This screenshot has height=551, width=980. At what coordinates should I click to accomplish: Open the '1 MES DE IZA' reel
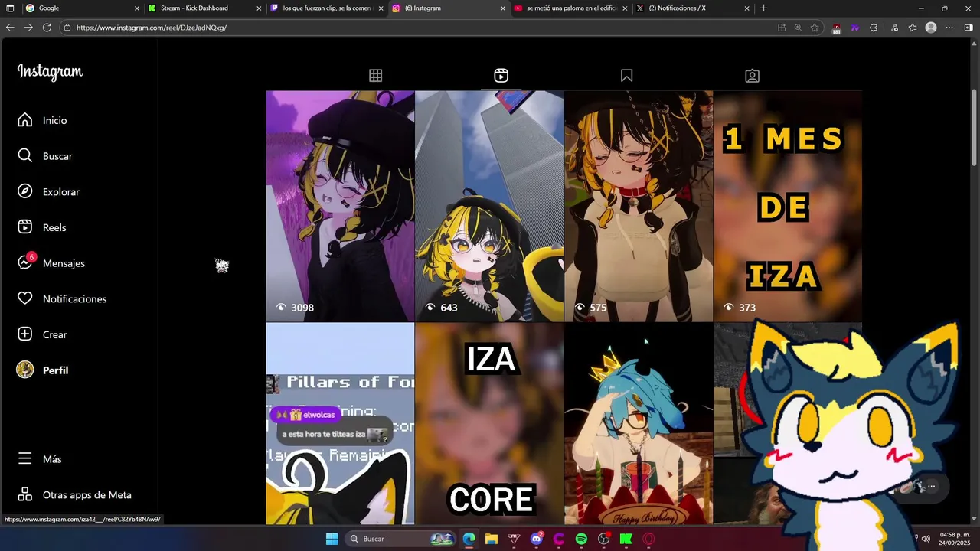(x=787, y=206)
